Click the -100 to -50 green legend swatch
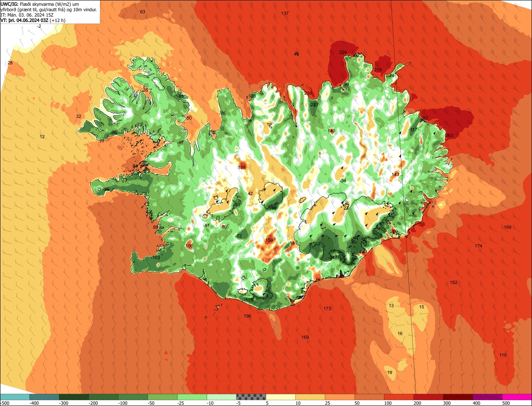 tap(133, 397)
